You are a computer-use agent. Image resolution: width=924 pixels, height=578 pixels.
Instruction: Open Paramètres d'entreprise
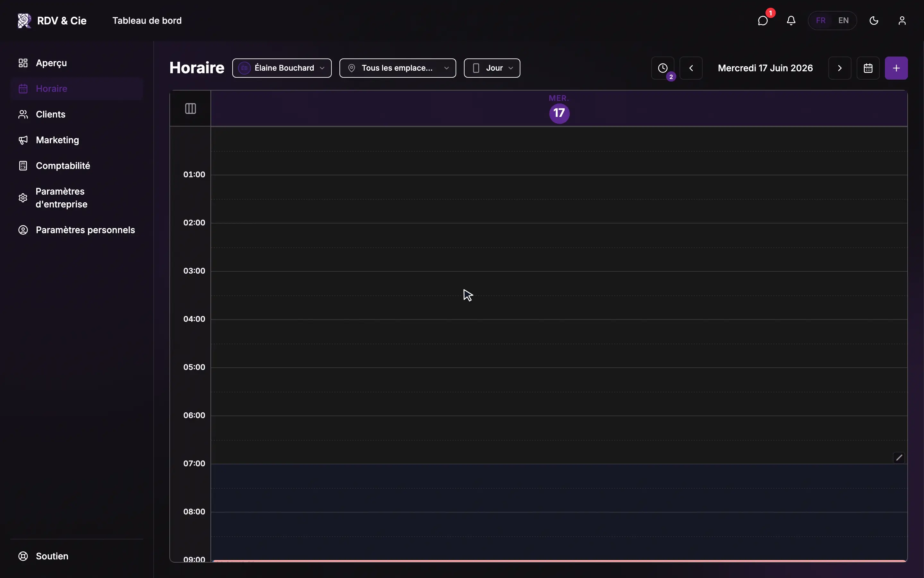[76, 197]
